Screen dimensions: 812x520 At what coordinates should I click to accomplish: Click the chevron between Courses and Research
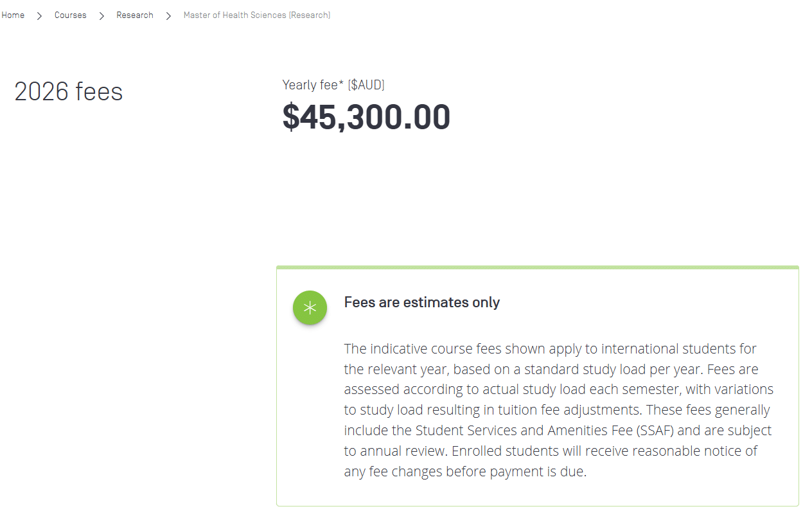point(101,16)
